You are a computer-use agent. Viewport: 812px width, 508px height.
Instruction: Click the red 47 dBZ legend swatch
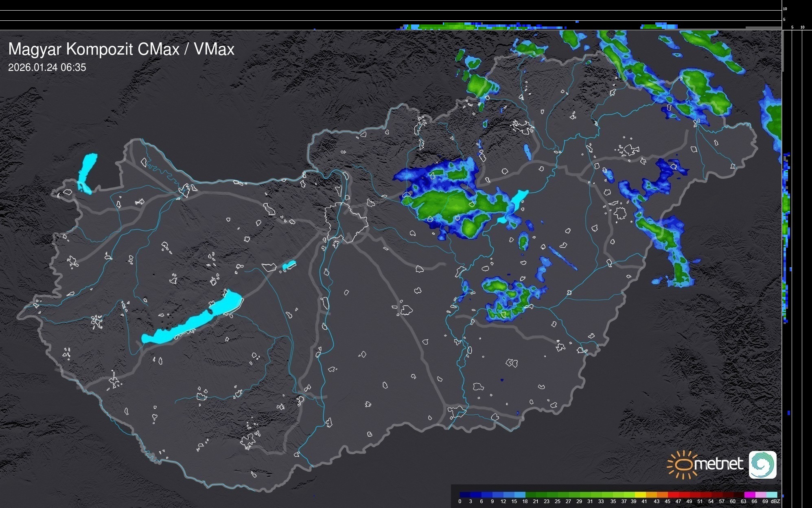coord(684,495)
